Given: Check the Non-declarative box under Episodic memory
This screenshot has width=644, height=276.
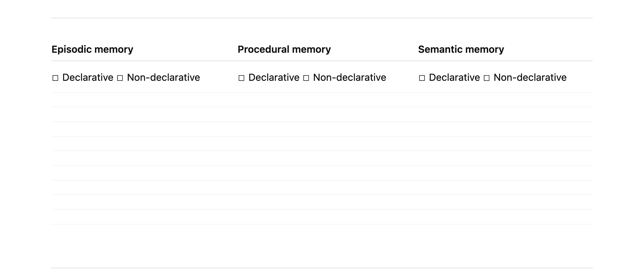Looking at the screenshot, I should click(120, 78).
